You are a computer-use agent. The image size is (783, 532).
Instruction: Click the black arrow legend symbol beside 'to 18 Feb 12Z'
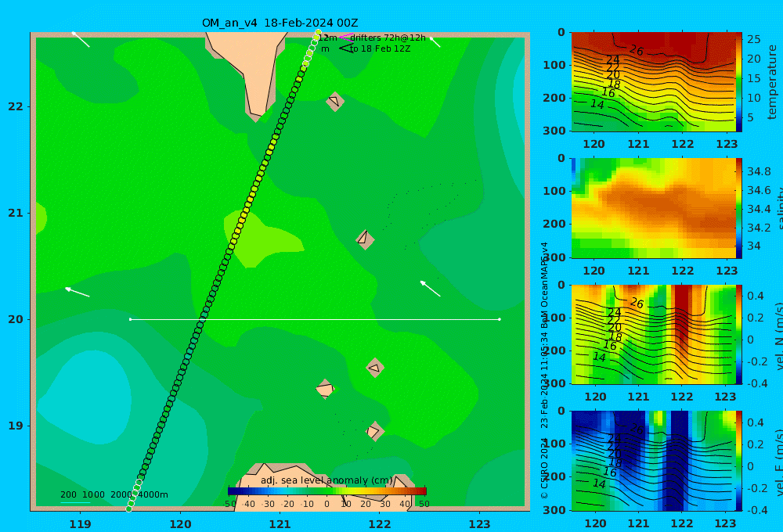coord(345,49)
